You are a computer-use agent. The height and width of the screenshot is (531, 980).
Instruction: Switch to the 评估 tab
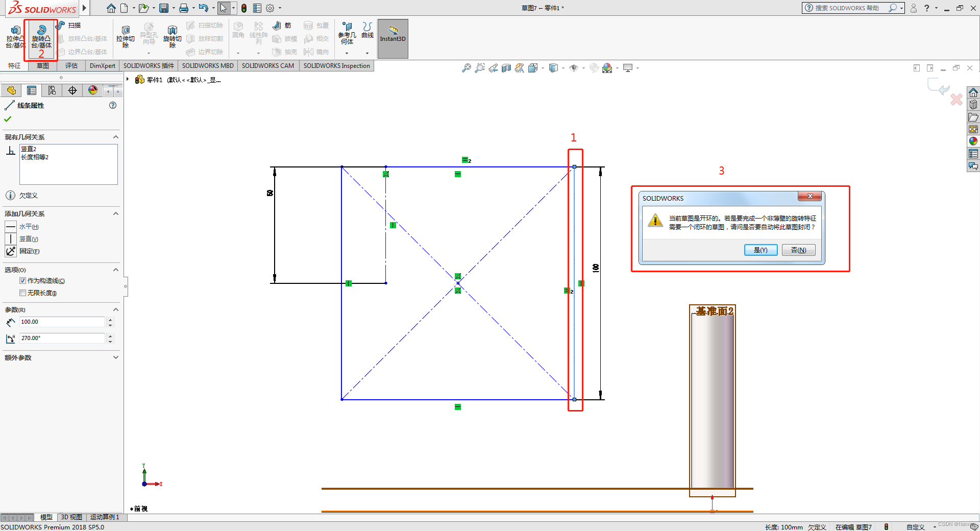71,66
